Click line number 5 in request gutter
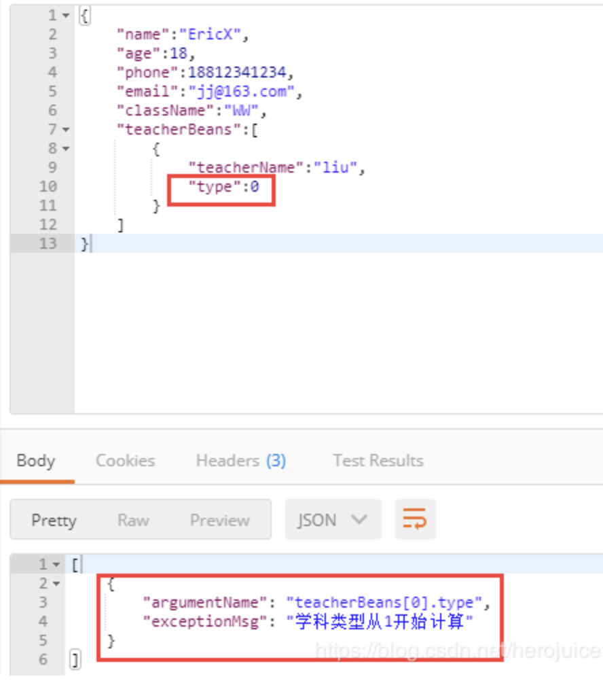Screen dimensions: 603x700 pos(53,92)
